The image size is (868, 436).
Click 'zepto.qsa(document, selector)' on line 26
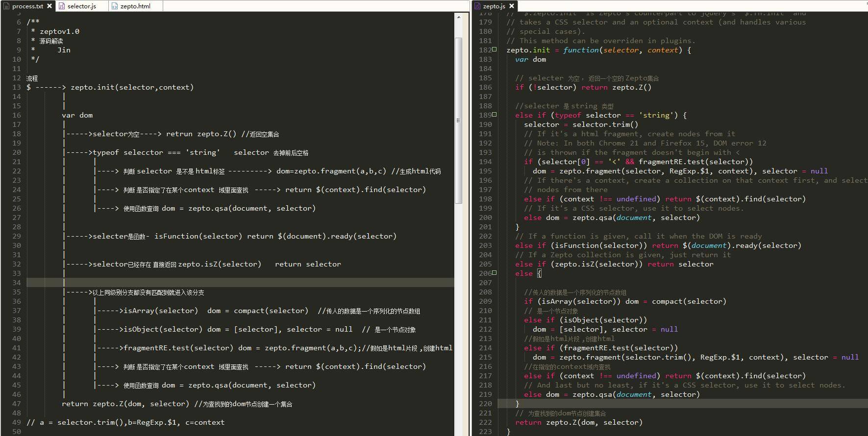(252, 208)
